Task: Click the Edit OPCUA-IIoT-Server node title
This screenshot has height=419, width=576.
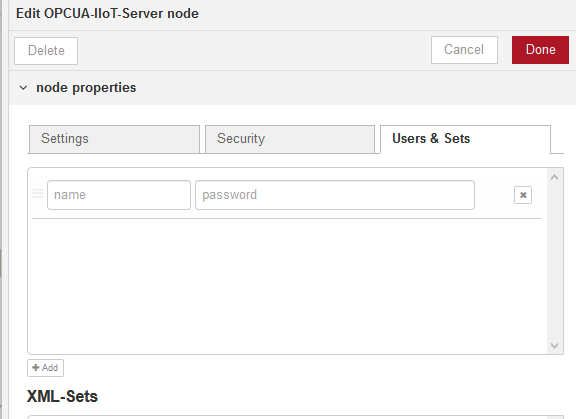Action: point(107,14)
